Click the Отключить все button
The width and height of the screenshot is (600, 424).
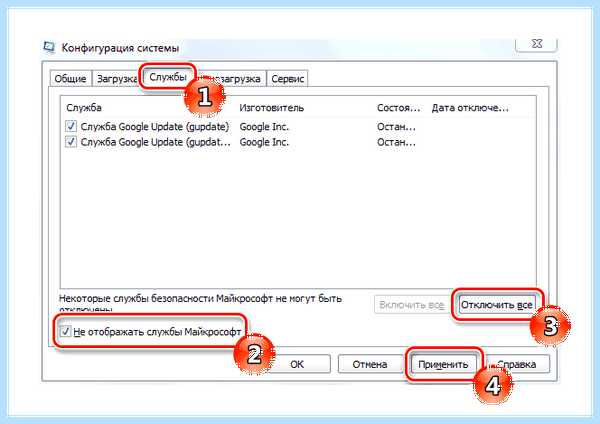pos(497,305)
